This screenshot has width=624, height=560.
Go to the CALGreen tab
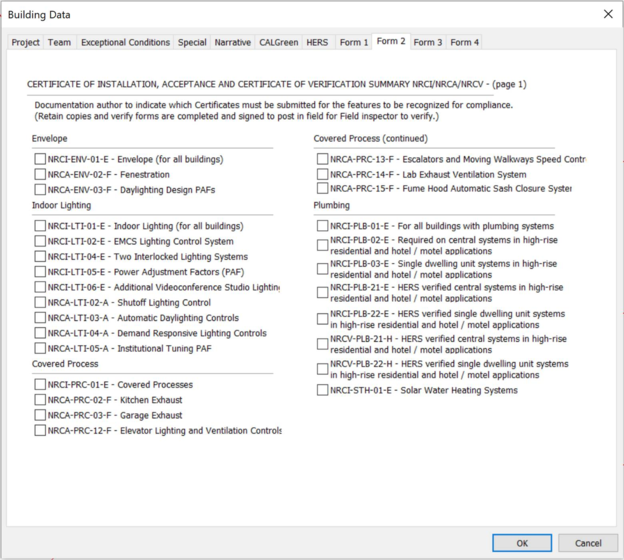[x=278, y=43]
